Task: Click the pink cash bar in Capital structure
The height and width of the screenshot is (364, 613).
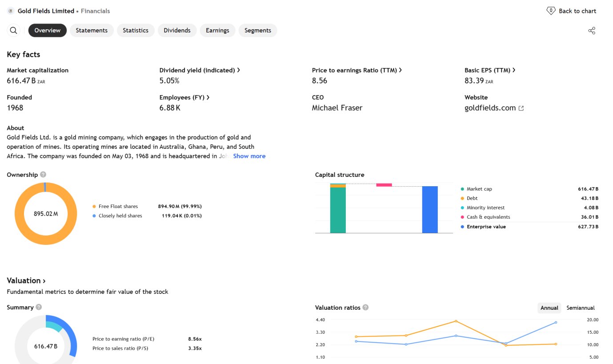Action: [x=384, y=185]
